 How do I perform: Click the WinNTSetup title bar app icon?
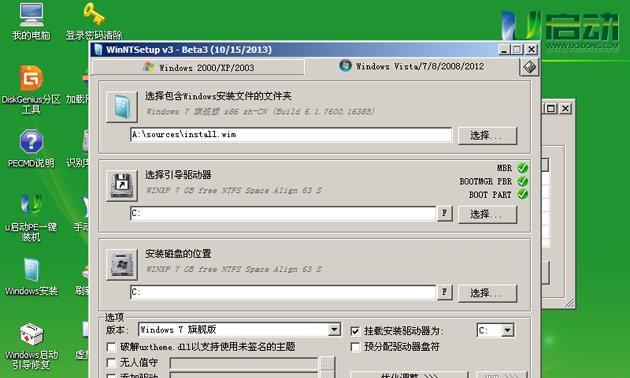point(98,49)
